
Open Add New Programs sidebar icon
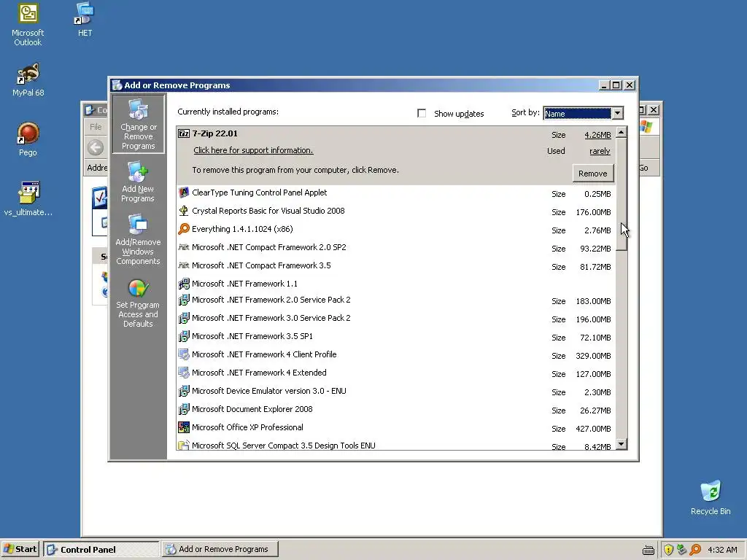[x=138, y=182]
